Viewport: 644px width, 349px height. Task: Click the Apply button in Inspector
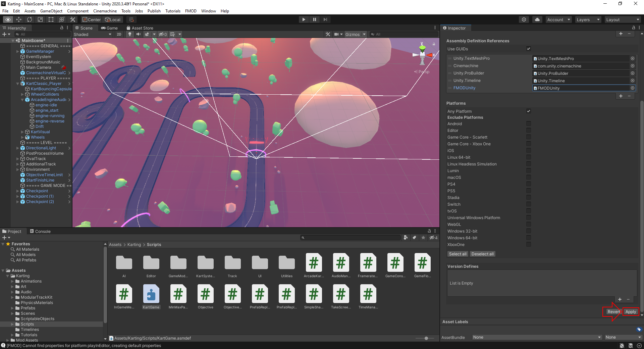(x=630, y=312)
